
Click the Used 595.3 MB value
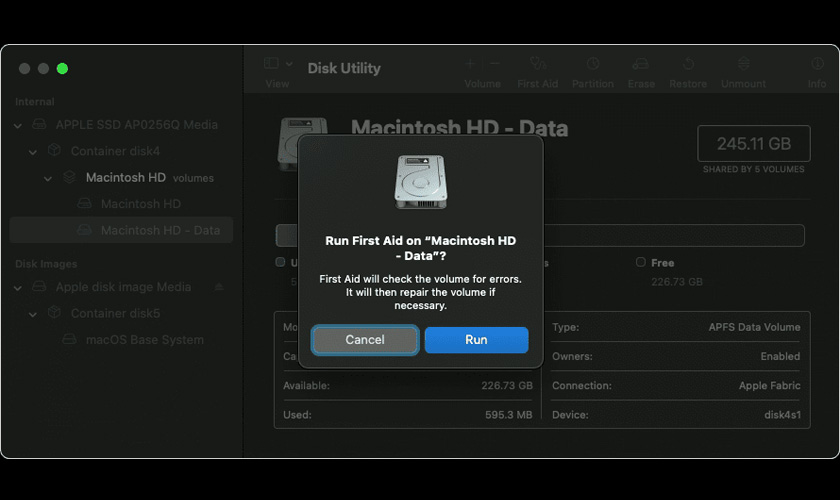coord(508,415)
